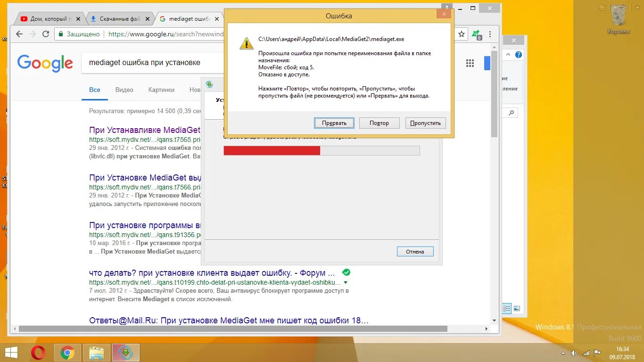This screenshot has width=644, height=362.
Task: Click the MediaGet installer taskbar icon
Action: click(125, 353)
